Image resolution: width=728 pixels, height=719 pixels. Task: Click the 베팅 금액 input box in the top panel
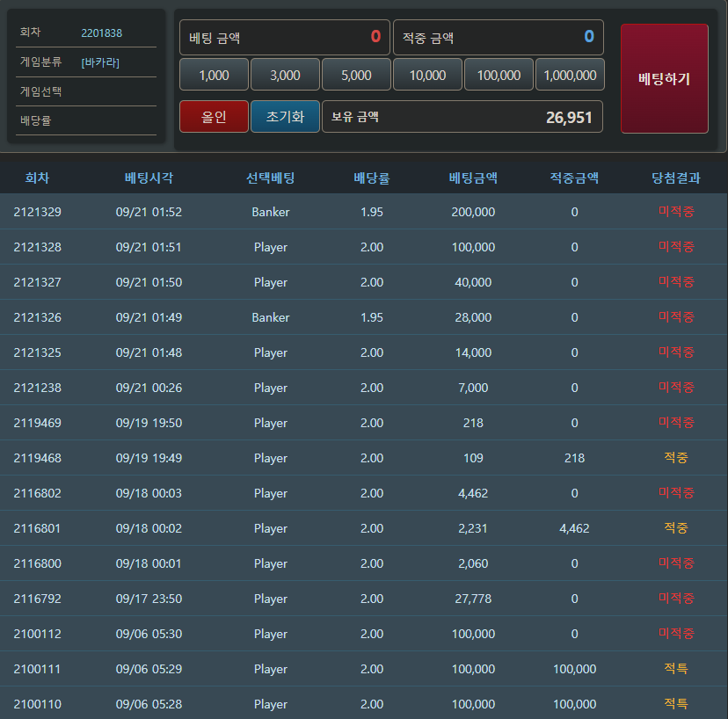285,37
